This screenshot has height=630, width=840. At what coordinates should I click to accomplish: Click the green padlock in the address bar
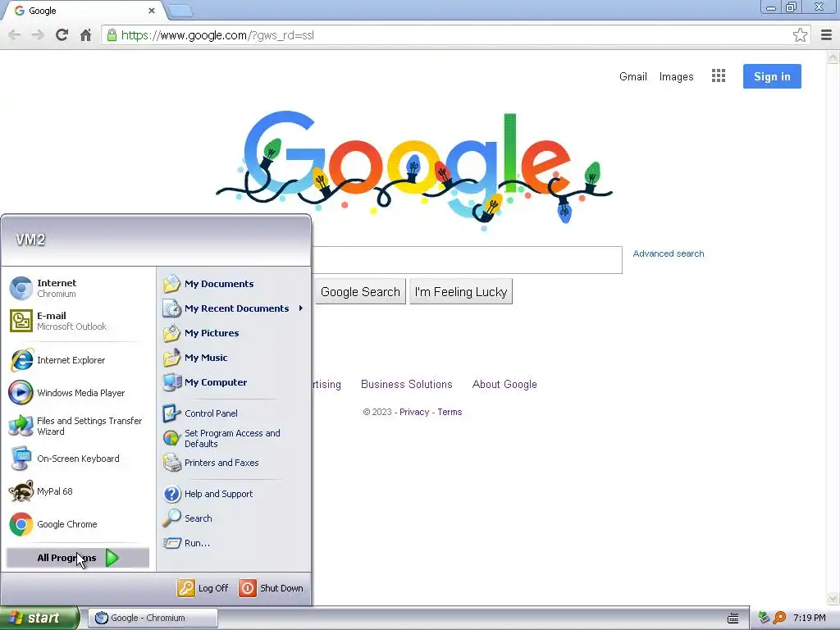(x=112, y=35)
